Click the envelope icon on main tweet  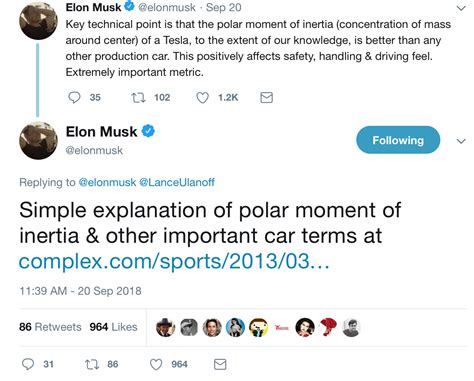(220, 364)
